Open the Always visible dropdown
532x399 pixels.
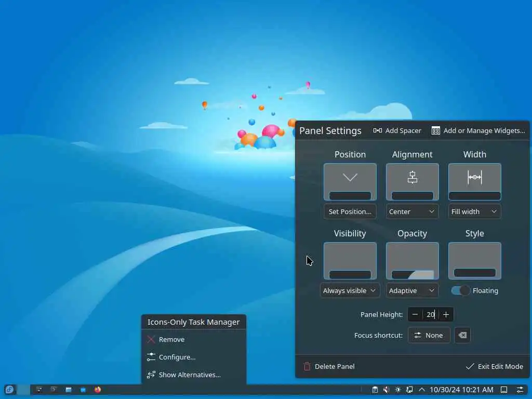[x=350, y=291]
